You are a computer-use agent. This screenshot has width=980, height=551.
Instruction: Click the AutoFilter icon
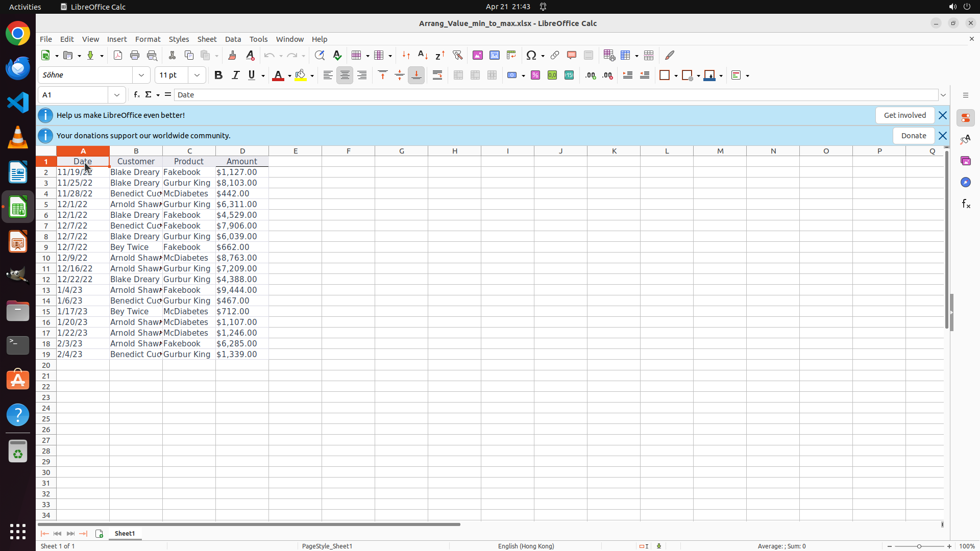coord(457,55)
